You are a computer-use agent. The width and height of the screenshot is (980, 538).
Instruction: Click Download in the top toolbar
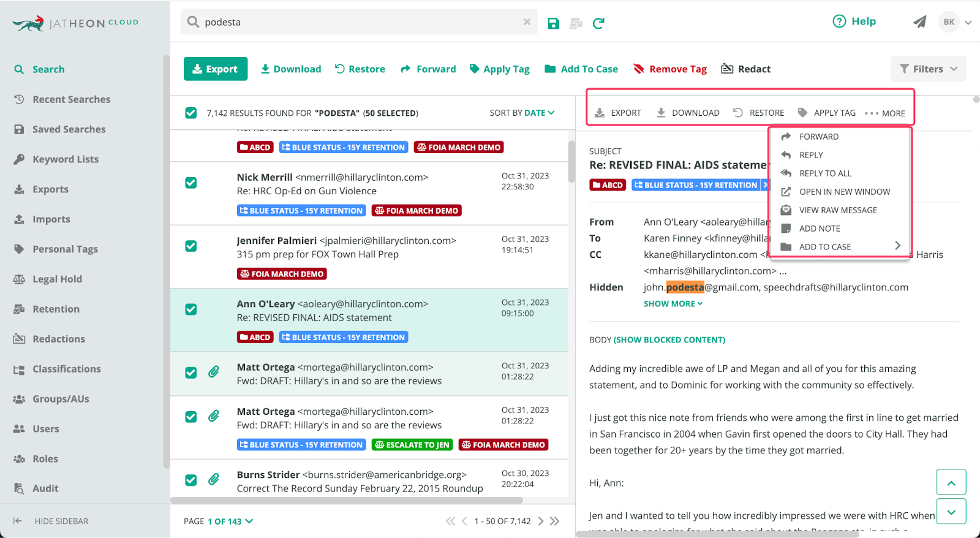coord(291,69)
